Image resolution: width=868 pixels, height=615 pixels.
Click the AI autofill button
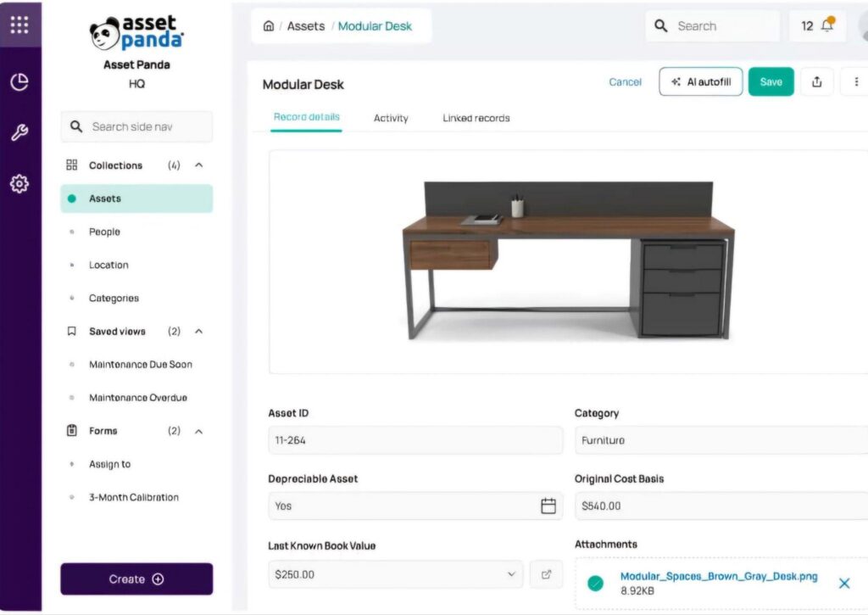pyautogui.click(x=701, y=82)
